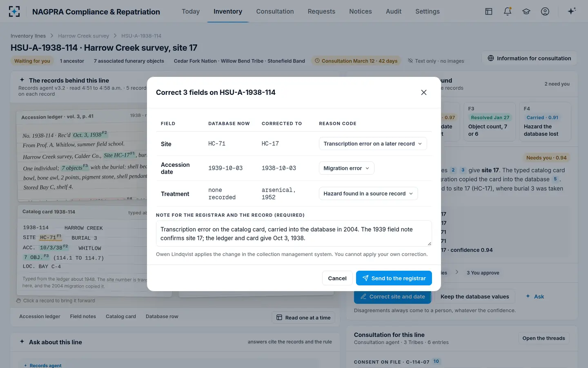Open the layout panel icon in header
The height and width of the screenshot is (368, 588).
pos(489,11)
